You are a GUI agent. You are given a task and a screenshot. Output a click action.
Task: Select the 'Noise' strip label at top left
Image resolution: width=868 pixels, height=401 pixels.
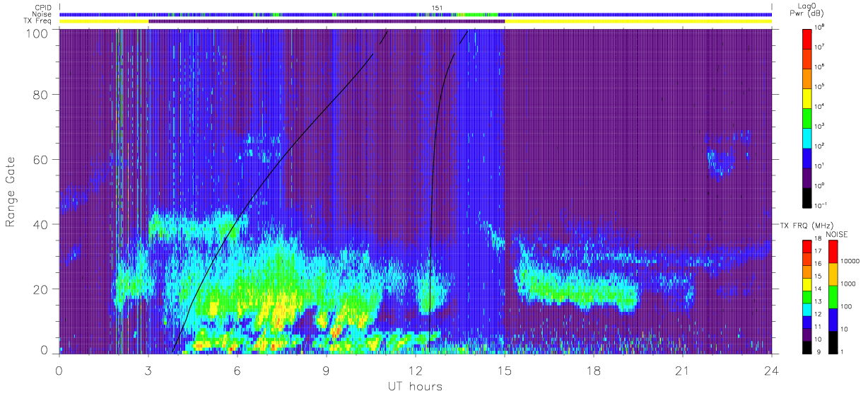pyautogui.click(x=43, y=14)
